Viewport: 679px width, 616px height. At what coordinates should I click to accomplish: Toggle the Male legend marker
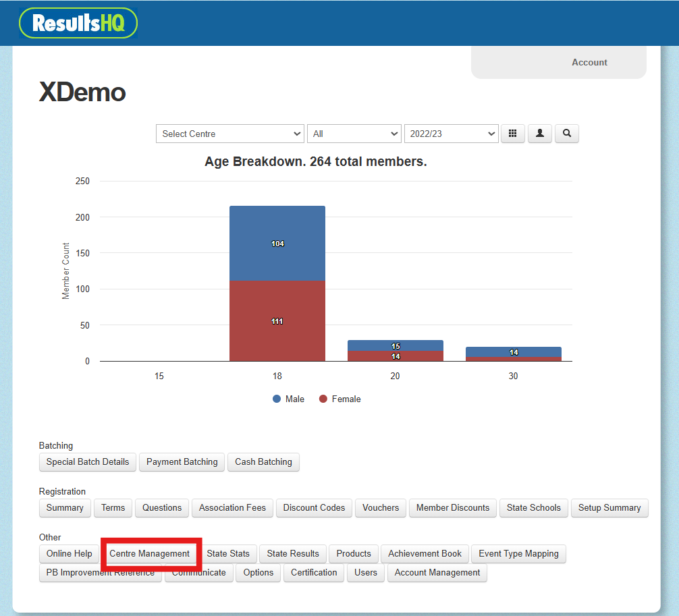tap(277, 399)
